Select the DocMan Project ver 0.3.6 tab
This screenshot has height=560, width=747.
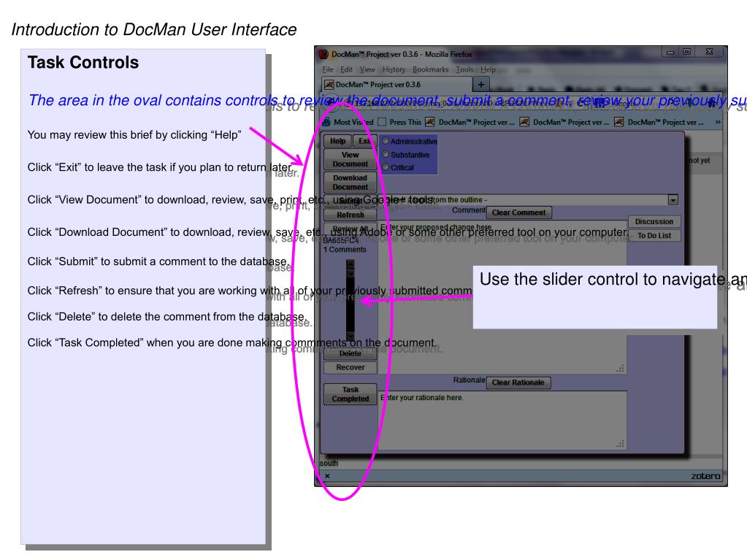[x=397, y=85]
